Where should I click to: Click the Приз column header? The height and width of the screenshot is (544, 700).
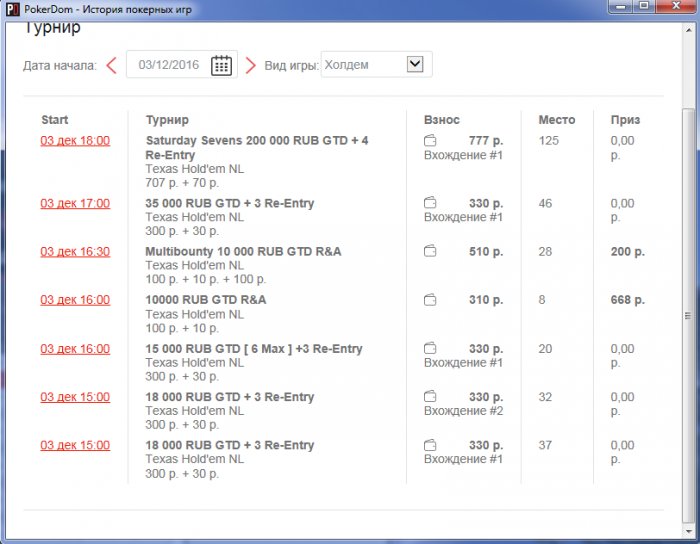625,120
